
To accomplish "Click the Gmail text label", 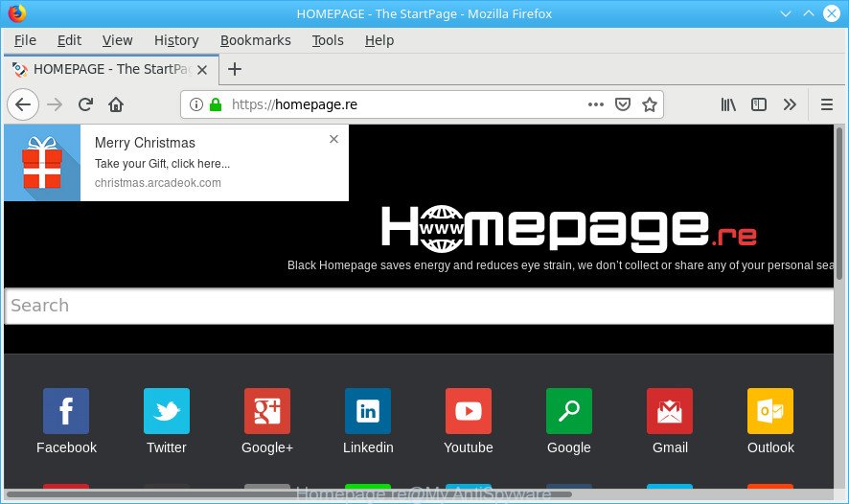I will click(x=670, y=447).
